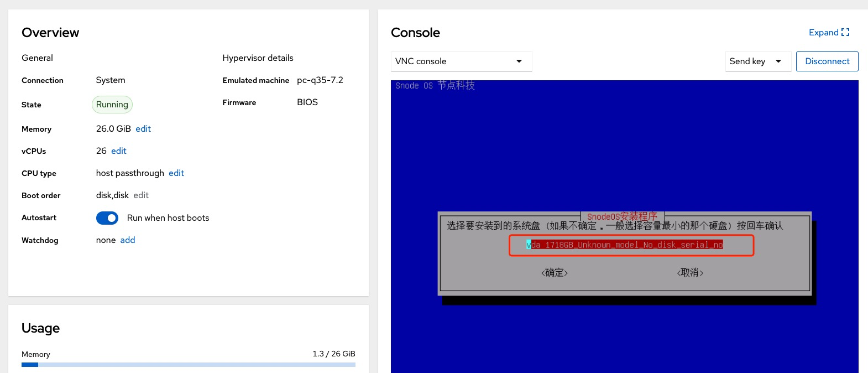Viewport: 868px width, 373px height.
Task: Click the BIOS firmware value
Action: click(307, 102)
